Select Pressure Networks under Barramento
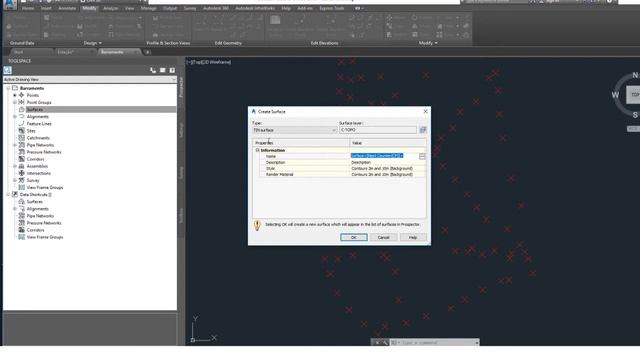 (x=44, y=152)
